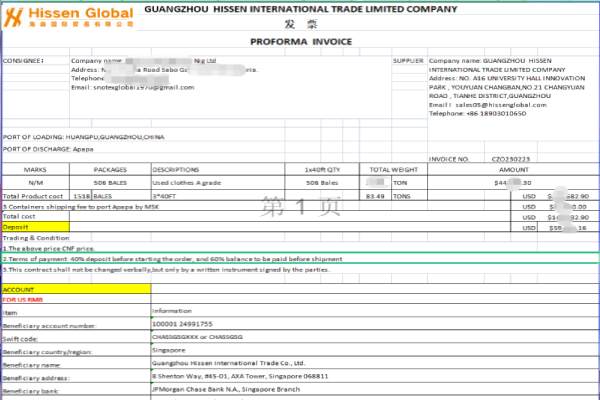Image resolution: width=600 pixels, height=400 pixels.
Task: Select the PORT OF DISCHARGE: Apapa cell
Action: pyautogui.click(x=48, y=149)
